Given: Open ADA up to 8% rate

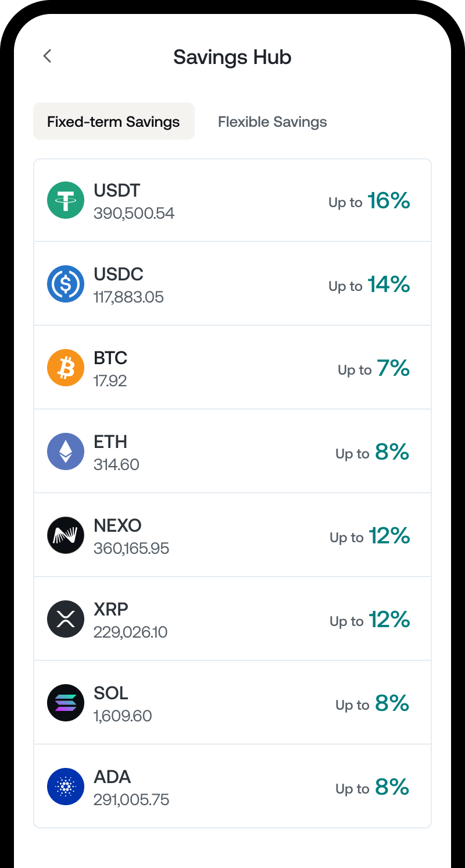Looking at the screenshot, I should click(373, 788).
